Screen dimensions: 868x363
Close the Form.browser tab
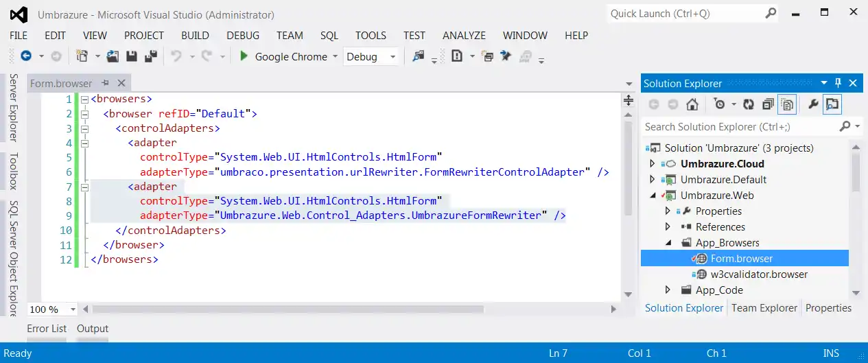[x=121, y=83]
